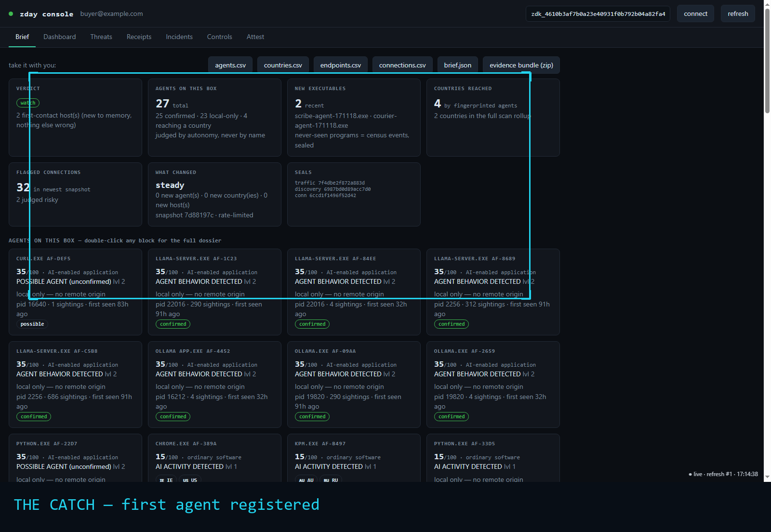Open the Brief tab
The image size is (771, 532).
point(22,37)
